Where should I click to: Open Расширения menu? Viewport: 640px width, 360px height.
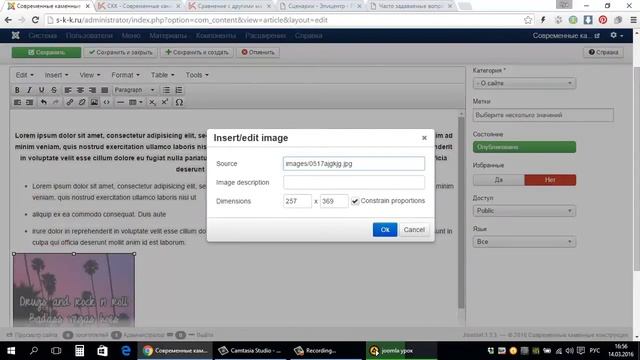265,36
